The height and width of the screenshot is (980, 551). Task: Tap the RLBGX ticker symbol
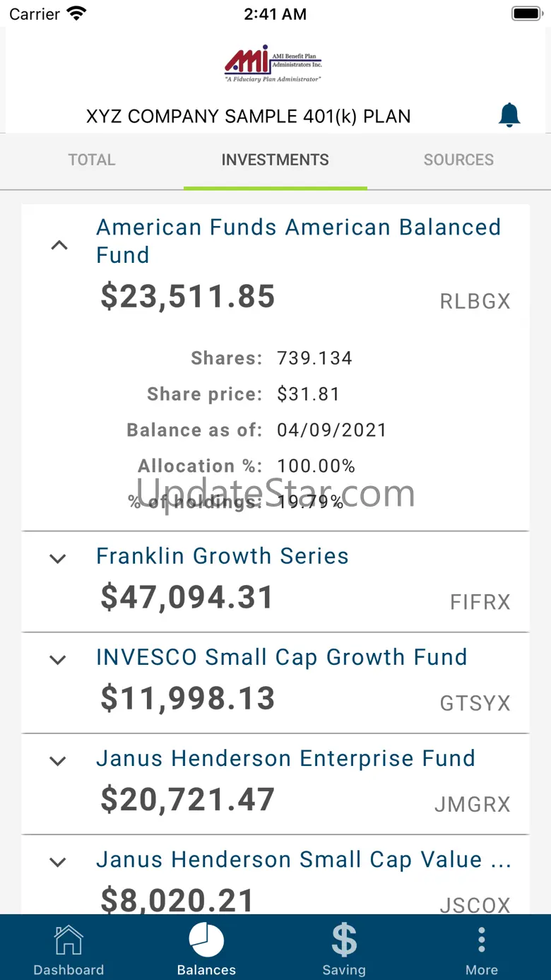pos(475,302)
